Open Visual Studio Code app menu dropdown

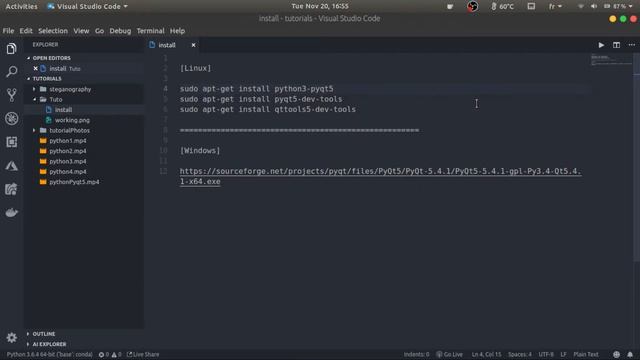pos(87,6)
